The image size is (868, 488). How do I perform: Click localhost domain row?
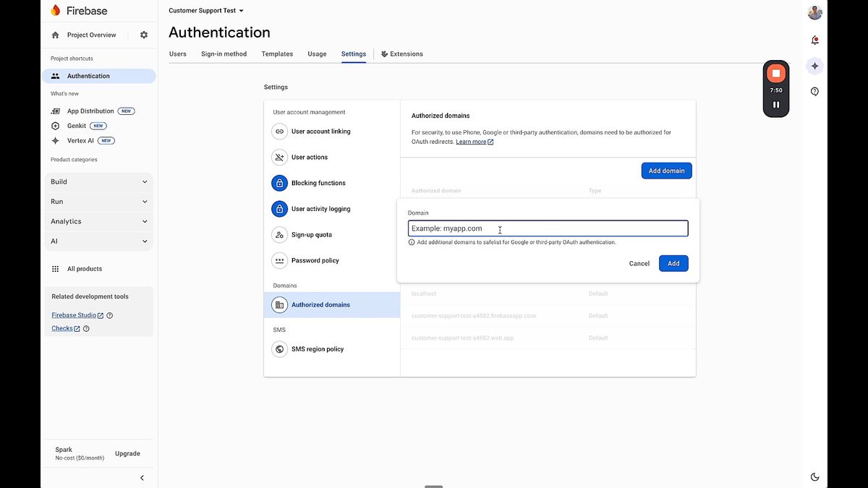[x=548, y=294]
